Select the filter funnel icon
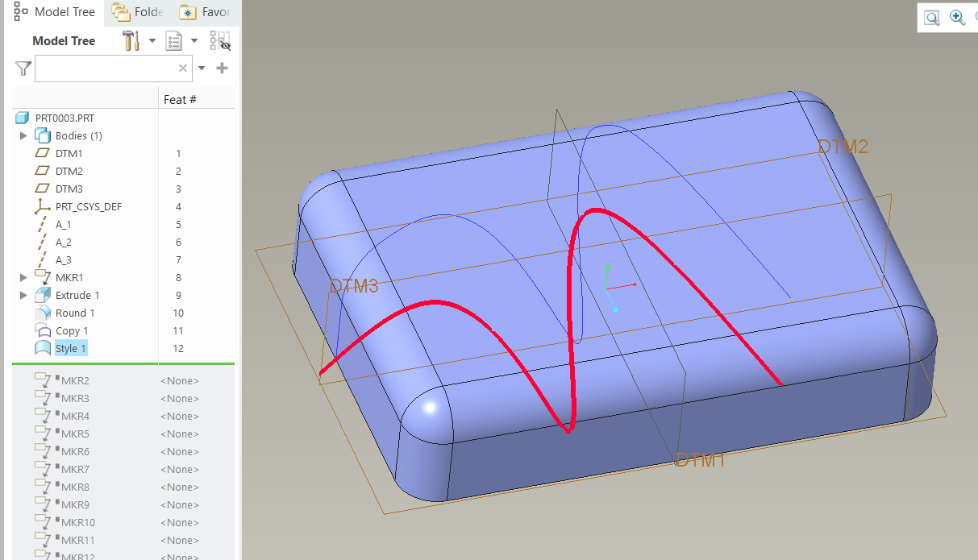Screen dimensions: 978x560 click(22, 68)
